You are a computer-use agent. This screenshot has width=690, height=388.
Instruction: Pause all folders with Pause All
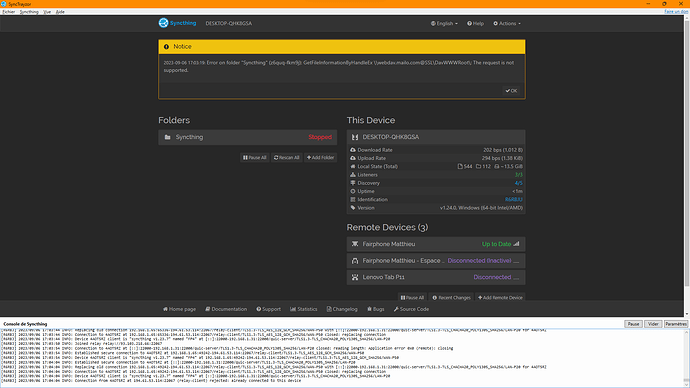[x=255, y=157]
